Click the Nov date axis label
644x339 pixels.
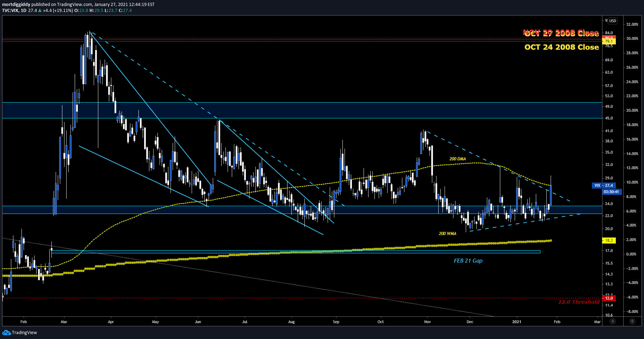[x=427, y=322]
